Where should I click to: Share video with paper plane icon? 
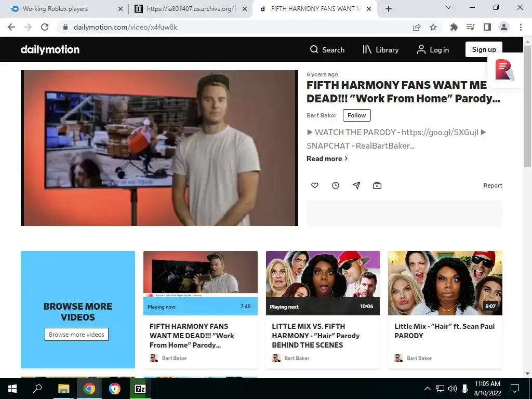(356, 185)
